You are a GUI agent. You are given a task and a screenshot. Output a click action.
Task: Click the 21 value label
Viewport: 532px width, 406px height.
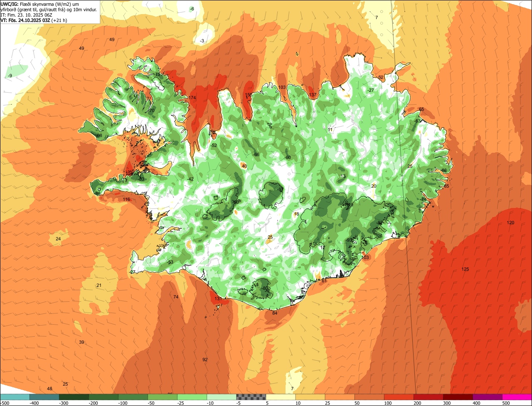click(99, 285)
